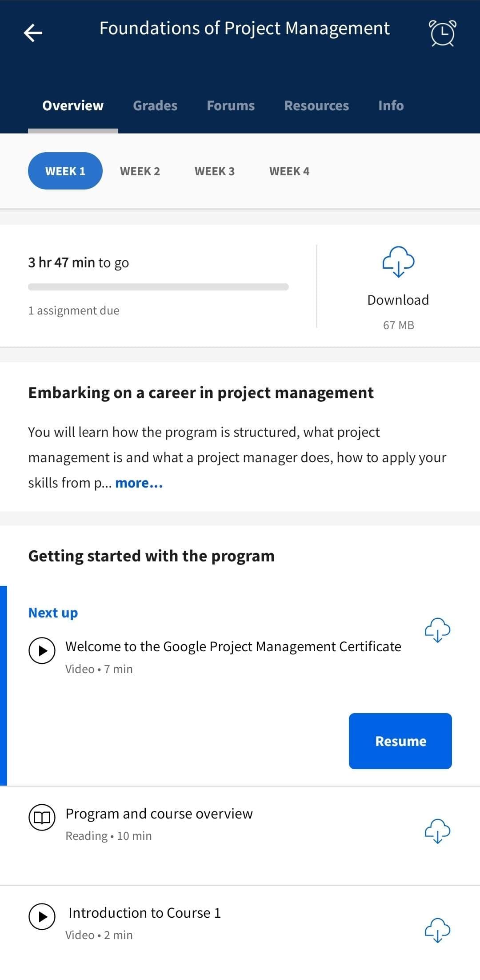Image resolution: width=480 pixels, height=980 pixels.
Task: Click the Download icon for week content
Action: 398,262
